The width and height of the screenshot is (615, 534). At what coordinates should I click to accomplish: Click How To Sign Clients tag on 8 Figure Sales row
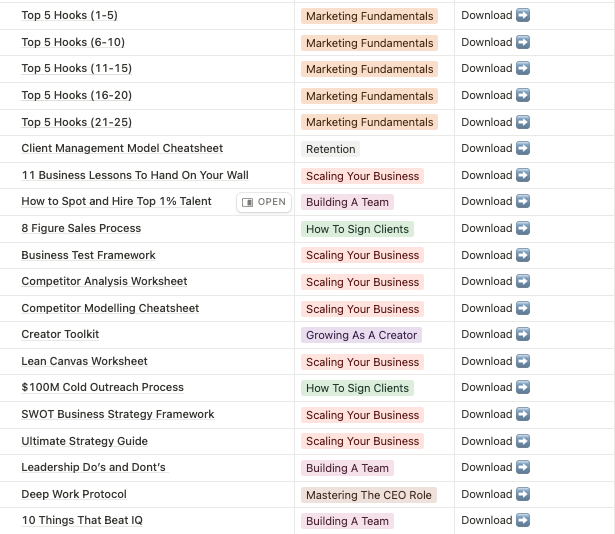click(x=357, y=229)
